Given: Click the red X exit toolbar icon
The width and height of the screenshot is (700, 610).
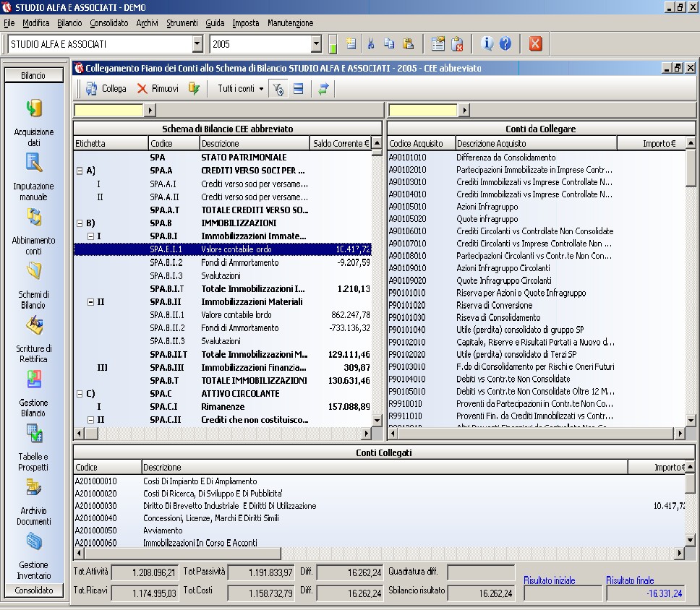Looking at the screenshot, I should click(535, 44).
